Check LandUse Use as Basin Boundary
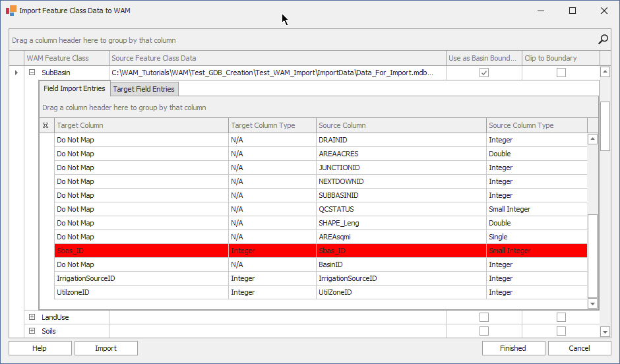 [x=484, y=317]
